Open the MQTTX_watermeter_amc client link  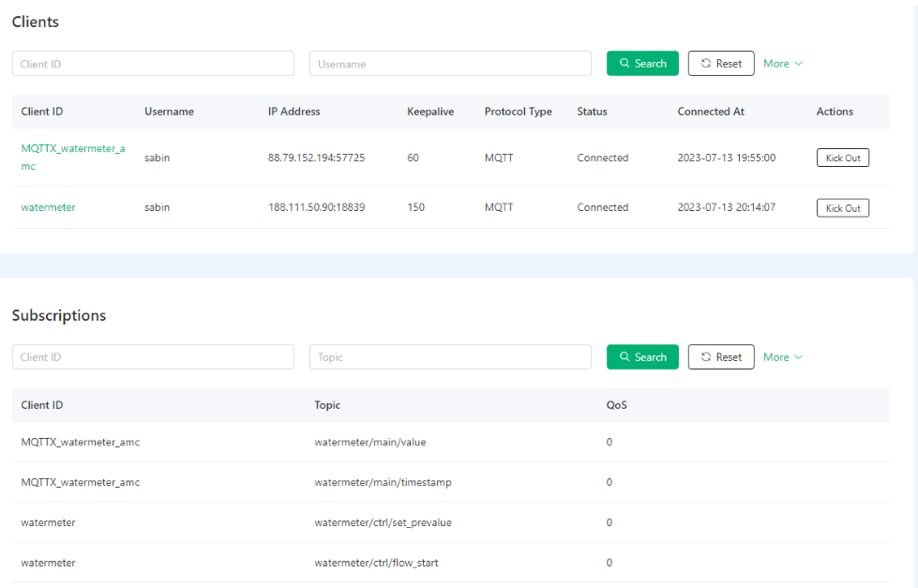coord(72,148)
